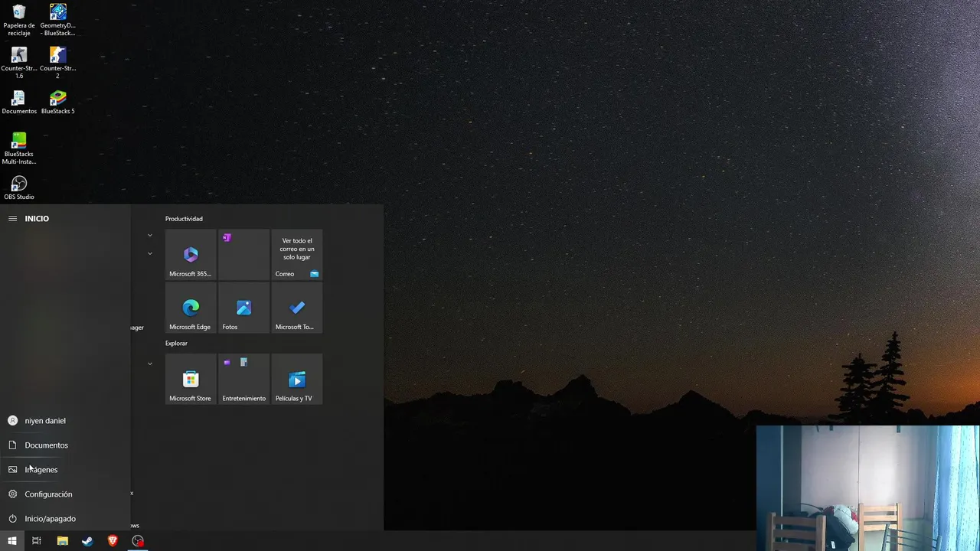Open Steam from the taskbar

point(87,541)
